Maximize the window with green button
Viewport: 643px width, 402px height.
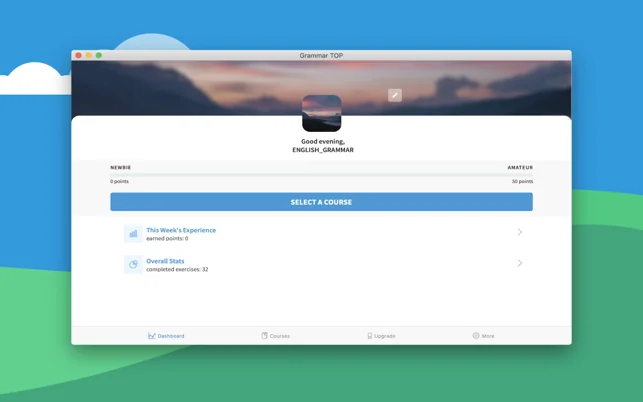coord(99,55)
